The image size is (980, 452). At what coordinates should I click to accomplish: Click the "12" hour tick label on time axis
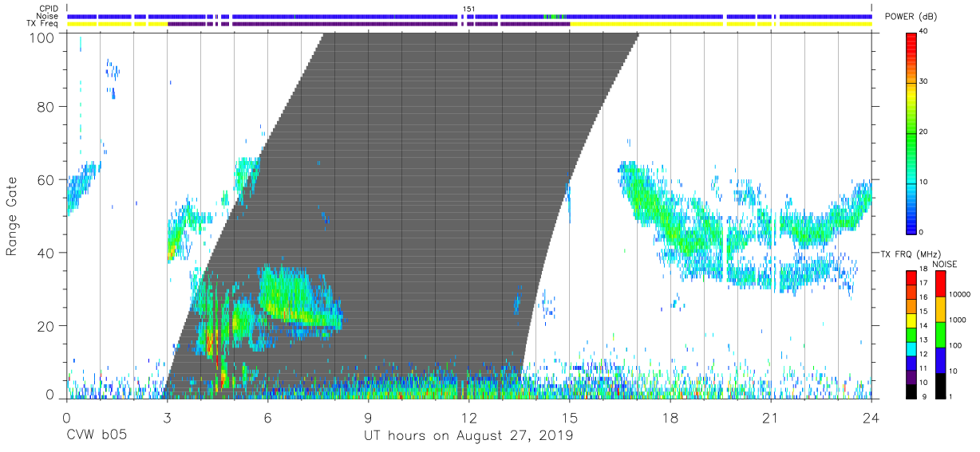[x=468, y=417]
